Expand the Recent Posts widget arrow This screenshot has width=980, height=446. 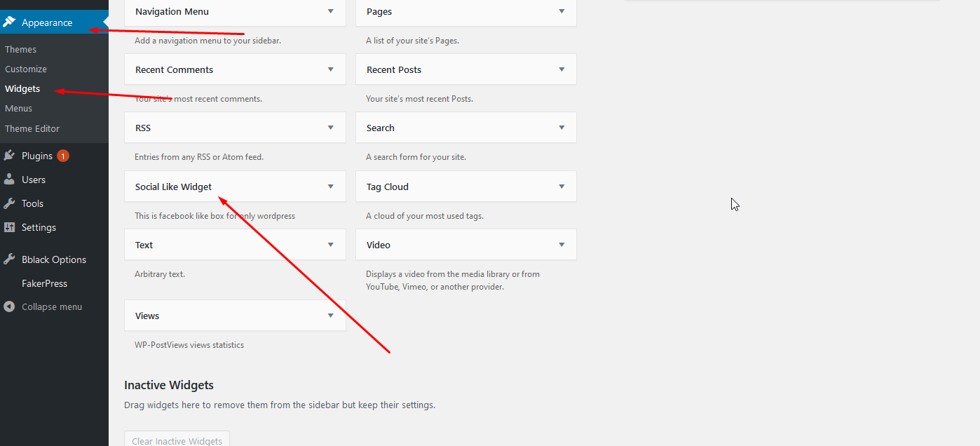coord(562,69)
